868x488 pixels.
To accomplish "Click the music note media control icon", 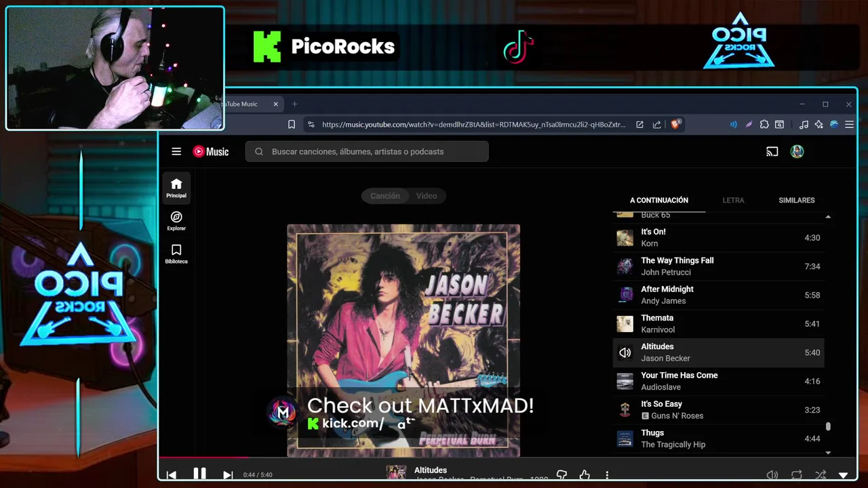I will (804, 125).
